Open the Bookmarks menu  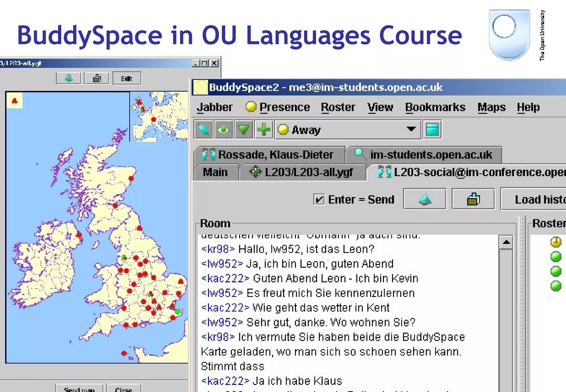click(435, 107)
